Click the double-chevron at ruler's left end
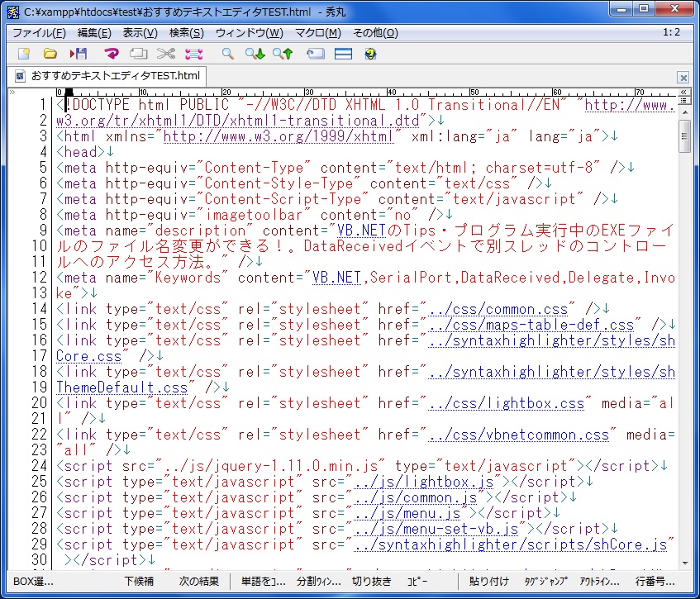The height and width of the screenshot is (599, 700). pos(12,93)
